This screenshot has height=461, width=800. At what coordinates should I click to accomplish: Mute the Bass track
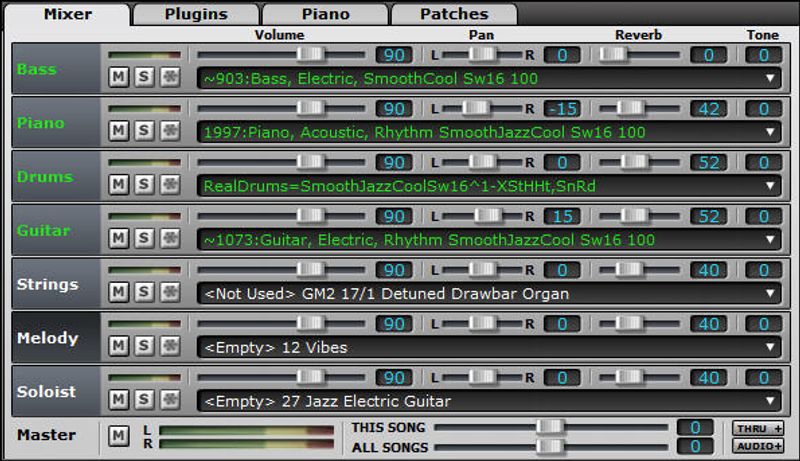118,77
